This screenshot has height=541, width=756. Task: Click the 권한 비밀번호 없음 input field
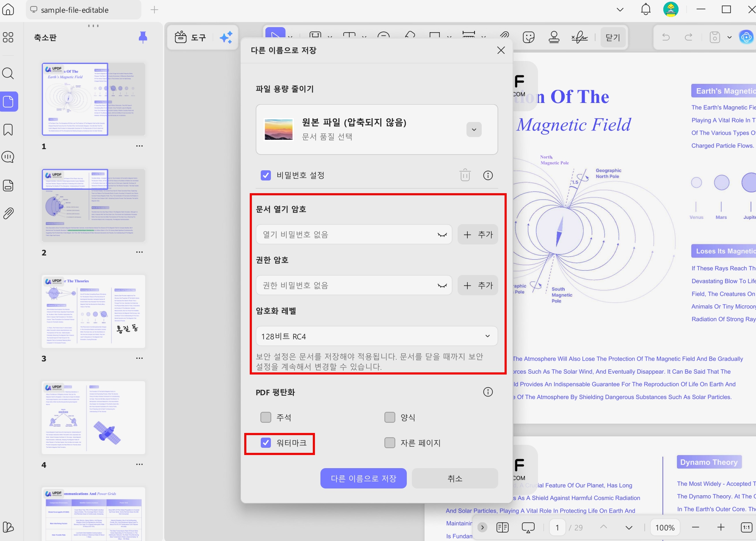[354, 285]
